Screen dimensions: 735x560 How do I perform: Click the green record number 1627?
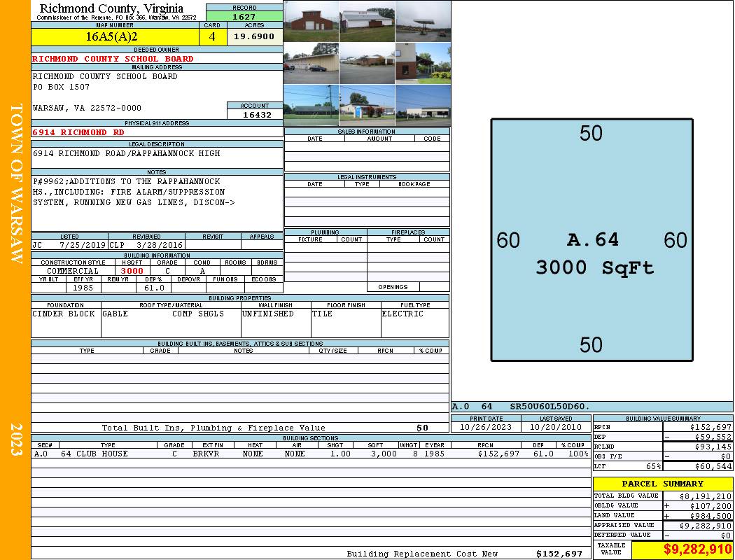(x=244, y=17)
